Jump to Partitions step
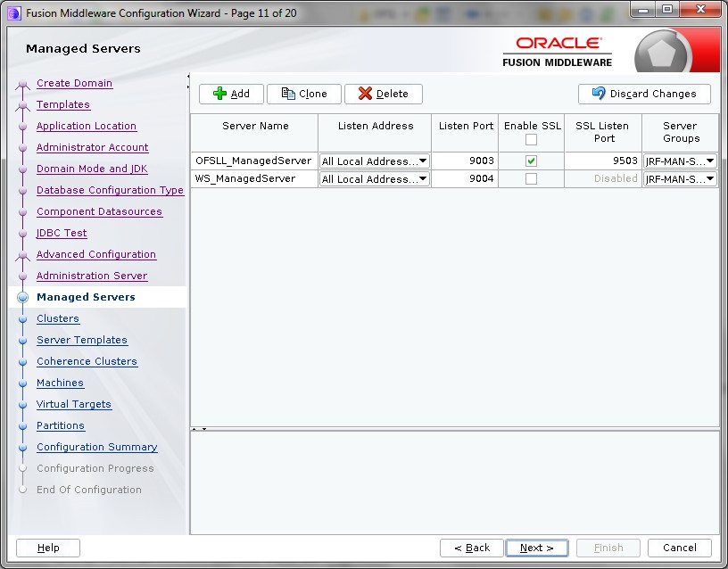 click(x=61, y=425)
